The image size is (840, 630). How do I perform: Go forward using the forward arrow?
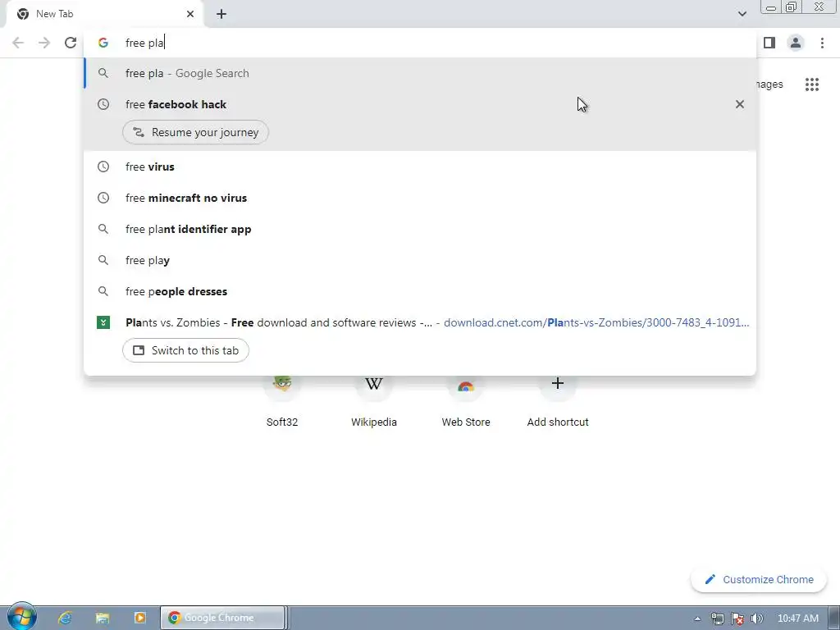point(44,43)
